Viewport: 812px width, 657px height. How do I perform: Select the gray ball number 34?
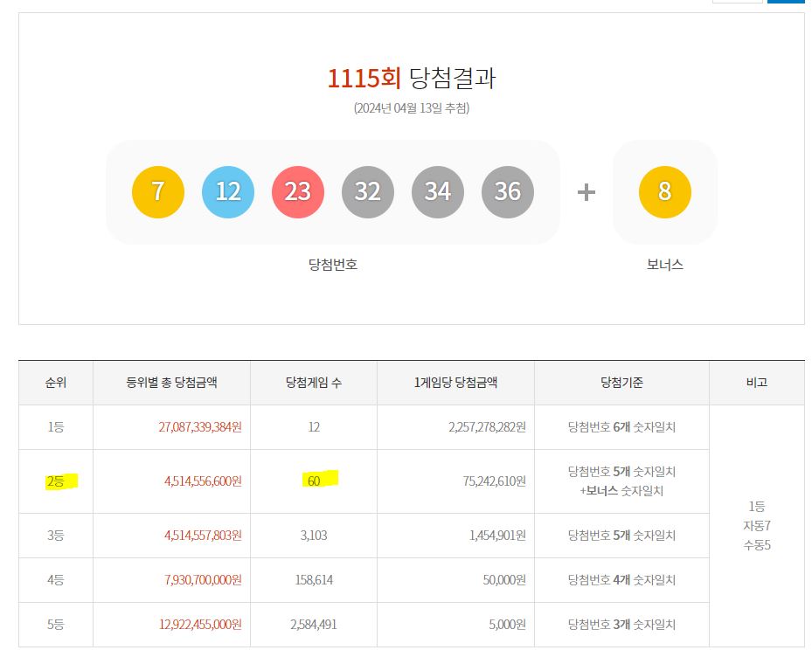437,191
